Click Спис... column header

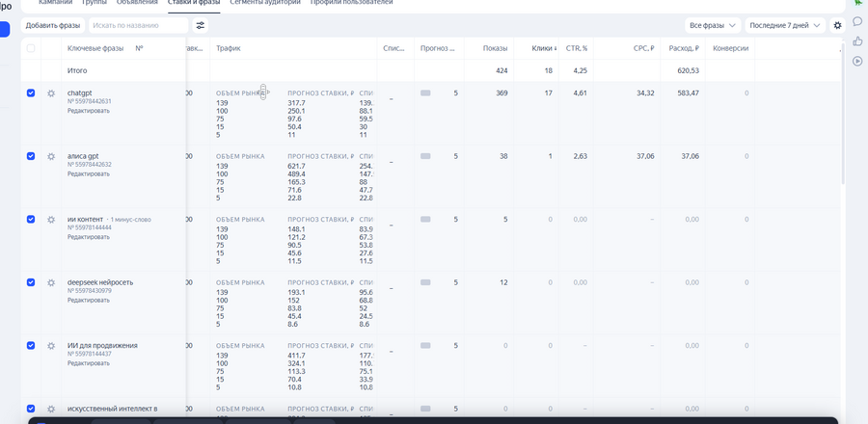pyautogui.click(x=394, y=48)
